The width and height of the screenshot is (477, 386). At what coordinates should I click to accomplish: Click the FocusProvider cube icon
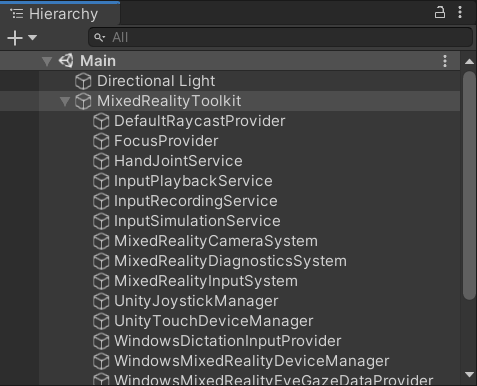click(101, 141)
